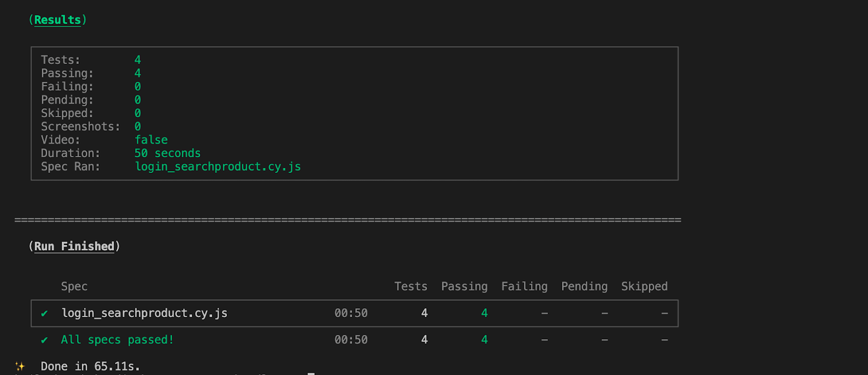Click the 'Pending:' label in results box
This screenshot has height=375, width=868.
click(67, 100)
